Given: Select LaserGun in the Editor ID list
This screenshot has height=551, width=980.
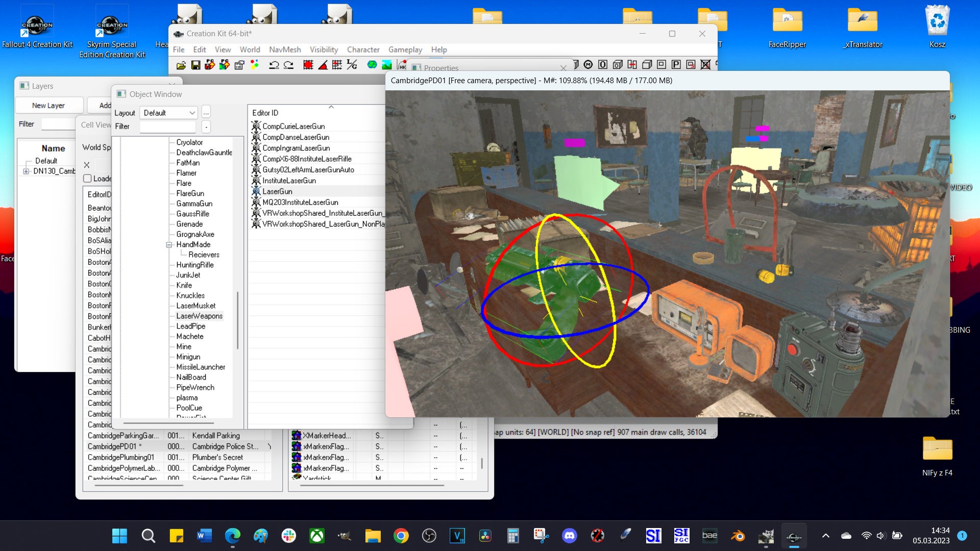Looking at the screenshot, I should tap(277, 191).
